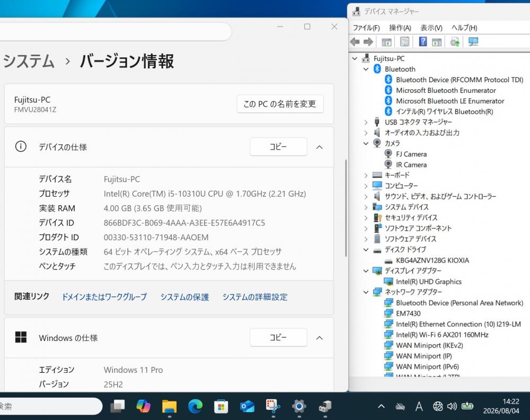
Task: Expand the コンピューター category
Action: click(366, 186)
